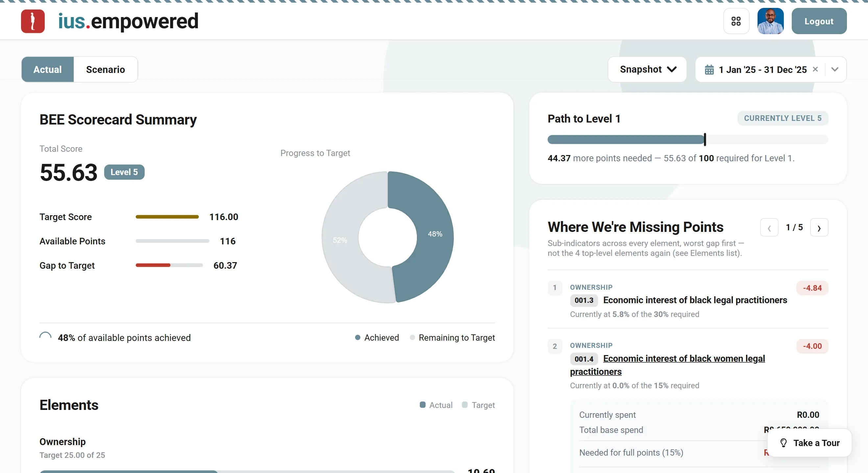Click the lightbulb icon in Take a Tour

784,443
